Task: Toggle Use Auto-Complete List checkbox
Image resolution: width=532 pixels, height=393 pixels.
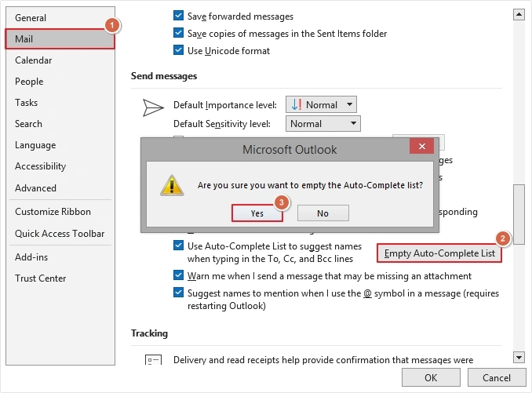Action: [178, 246]
